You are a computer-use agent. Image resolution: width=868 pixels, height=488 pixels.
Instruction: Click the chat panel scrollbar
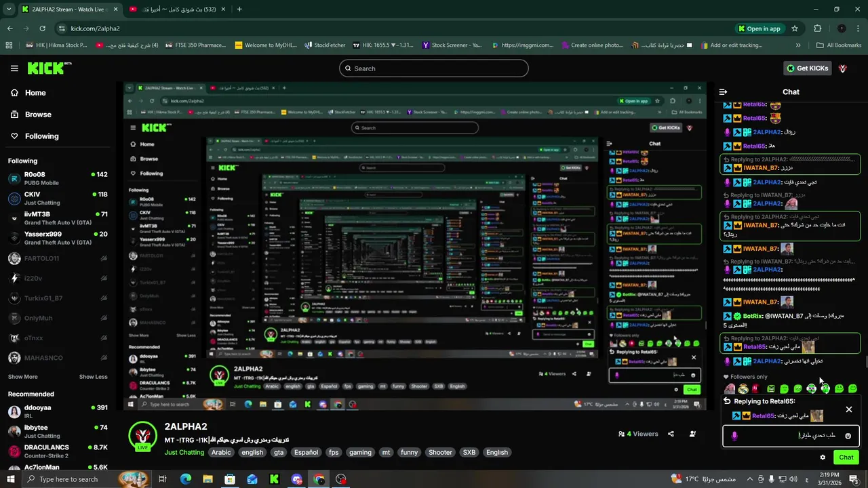[x=865, y=362]
